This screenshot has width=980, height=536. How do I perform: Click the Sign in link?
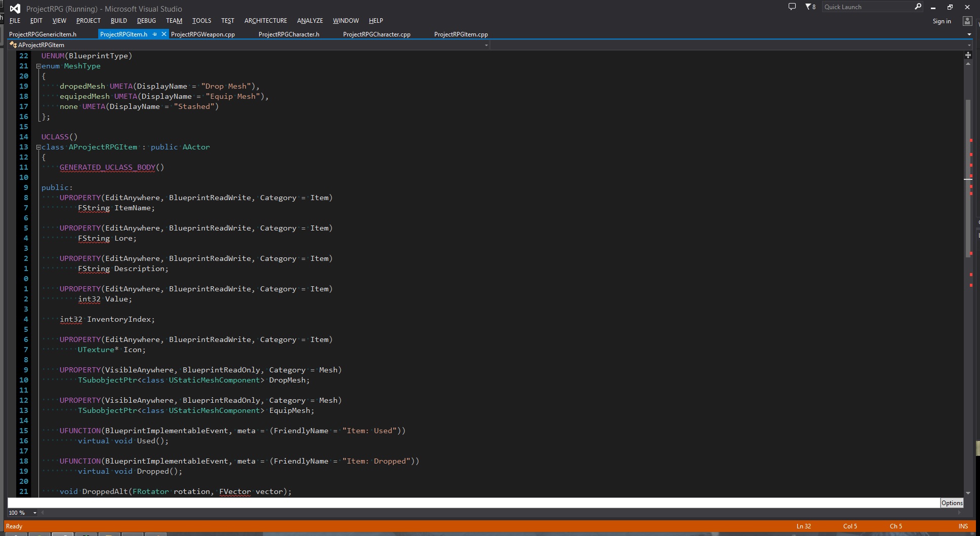(942, 21)
